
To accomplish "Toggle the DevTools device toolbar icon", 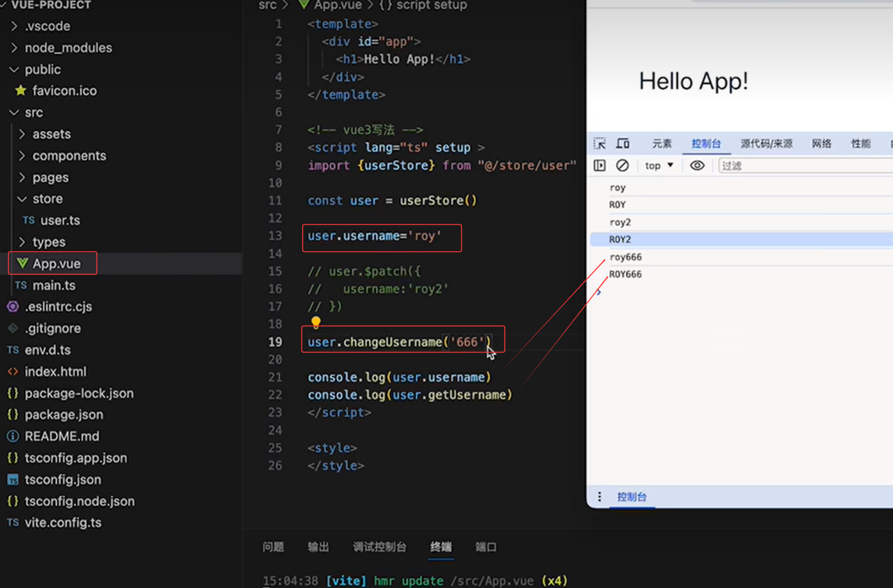I will tap(623, 143).
